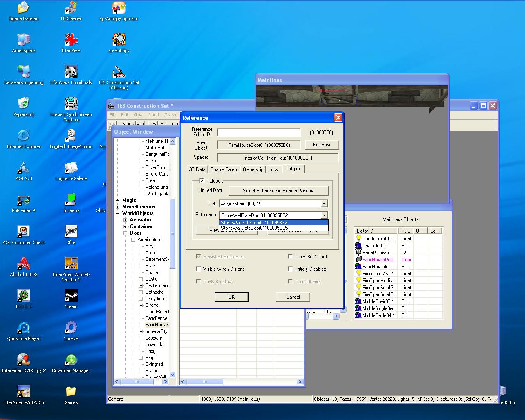Image resolution: width=525 pixels, height=420 pixels.
Task: Sort MeinHaus Objects by Editor ID header
Action: pos(377,231)
